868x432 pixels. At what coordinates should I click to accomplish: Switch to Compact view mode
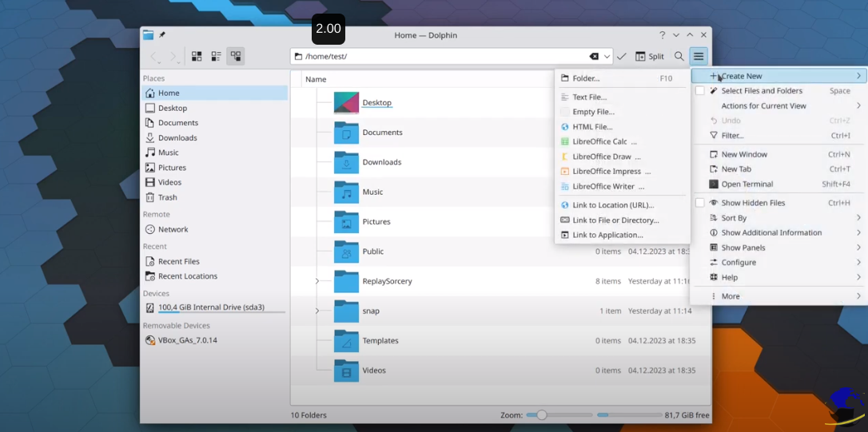(216, 57)
